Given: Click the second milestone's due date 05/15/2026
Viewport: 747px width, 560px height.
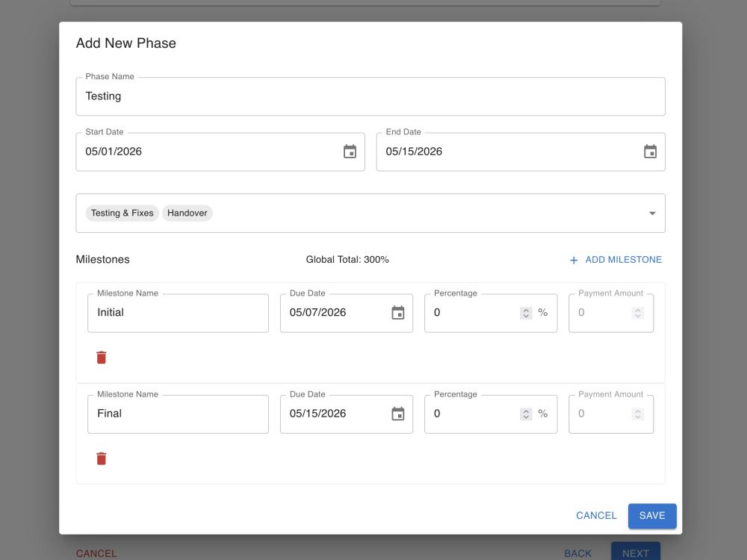Looking at the screenshot, I should click(x=347, y=414).
